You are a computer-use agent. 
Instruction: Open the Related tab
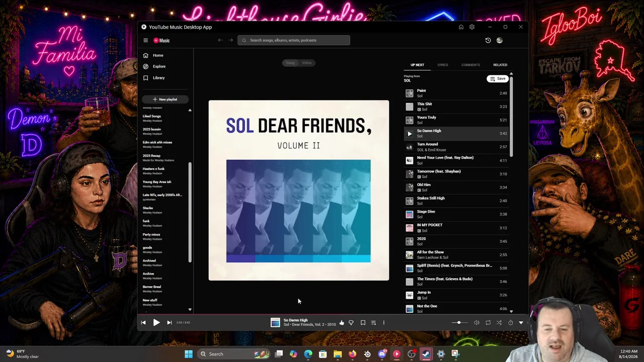point(500,65)
